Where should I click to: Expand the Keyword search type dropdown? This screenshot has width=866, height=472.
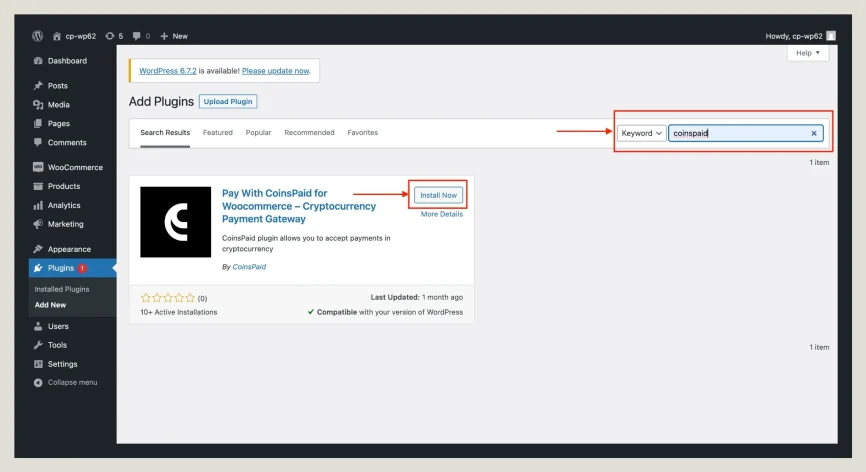641,133
